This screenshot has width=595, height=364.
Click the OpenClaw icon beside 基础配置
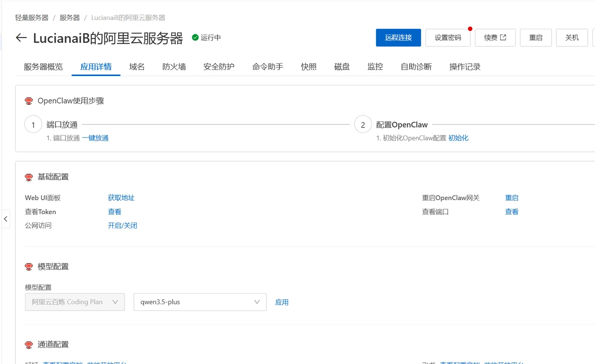(x=29, y=177)
